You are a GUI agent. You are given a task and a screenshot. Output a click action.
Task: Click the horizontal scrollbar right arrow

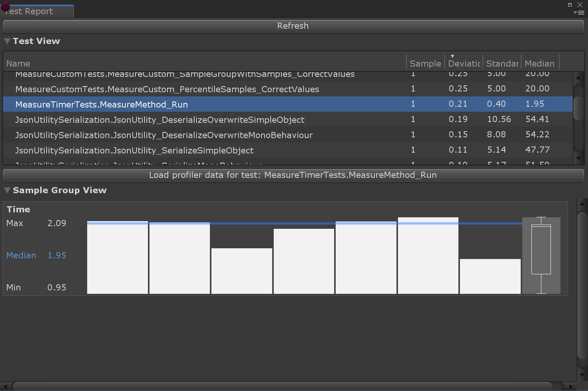pyautogui.click(x=571, y=386)
